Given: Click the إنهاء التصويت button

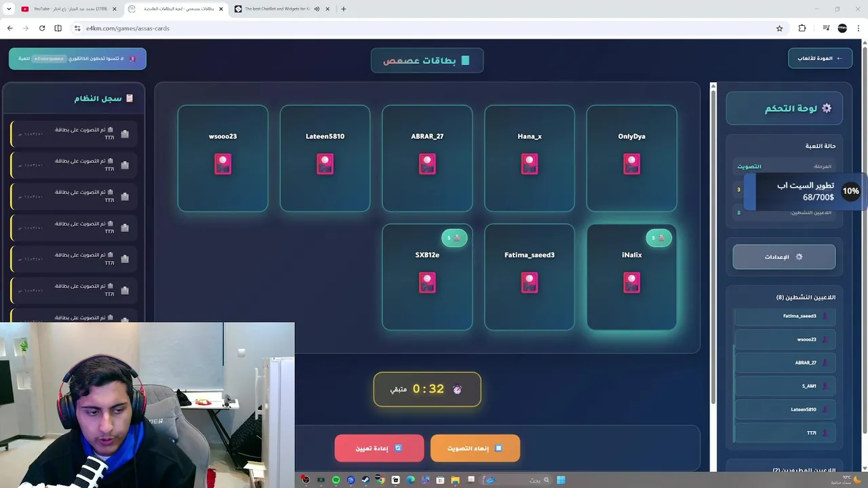Looking at the screenshot, I should tap(475, 448).
